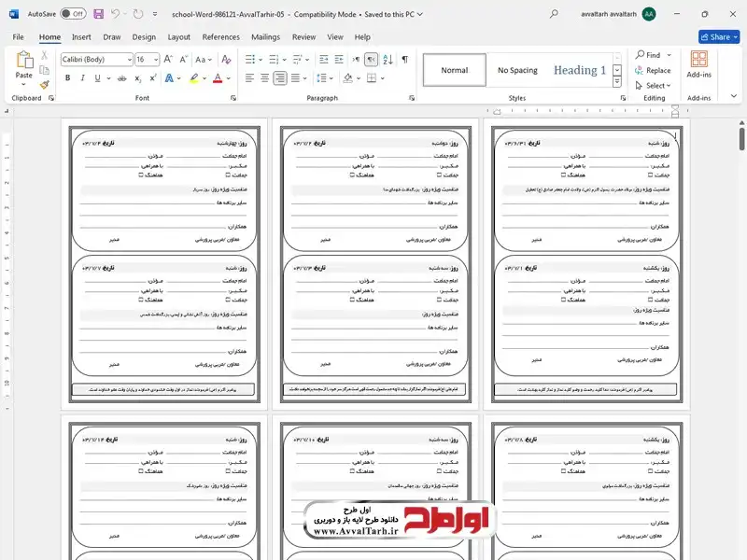747x560 pixels.
Task: Click the Find button
Action: pos(648,55)
